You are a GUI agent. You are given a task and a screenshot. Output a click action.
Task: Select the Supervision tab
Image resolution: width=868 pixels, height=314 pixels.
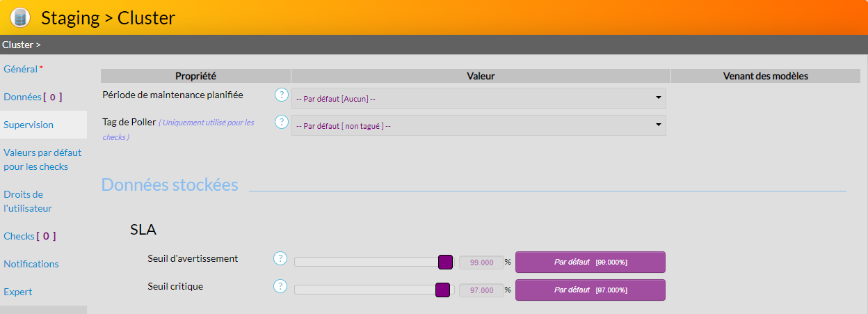[29, 125]
